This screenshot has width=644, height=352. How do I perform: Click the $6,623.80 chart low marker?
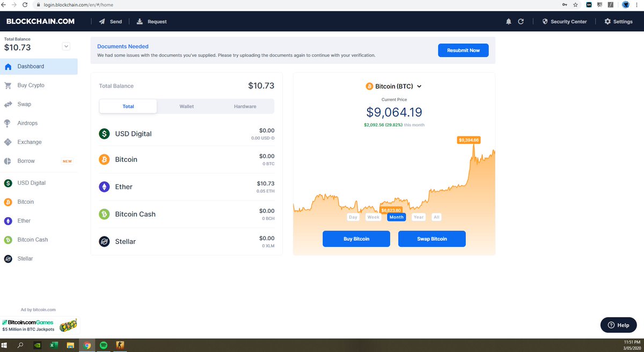coord(391,210)
